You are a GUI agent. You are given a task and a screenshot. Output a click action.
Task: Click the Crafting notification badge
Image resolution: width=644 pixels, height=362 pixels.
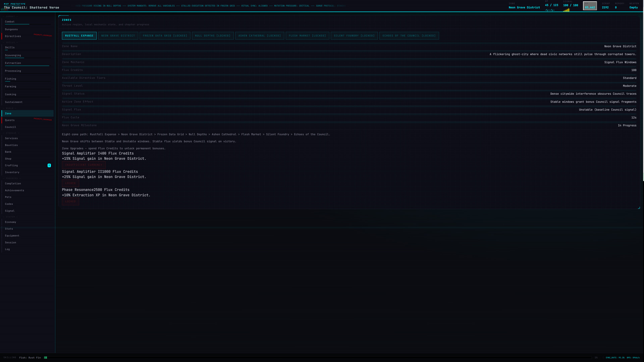click(49, 165)
